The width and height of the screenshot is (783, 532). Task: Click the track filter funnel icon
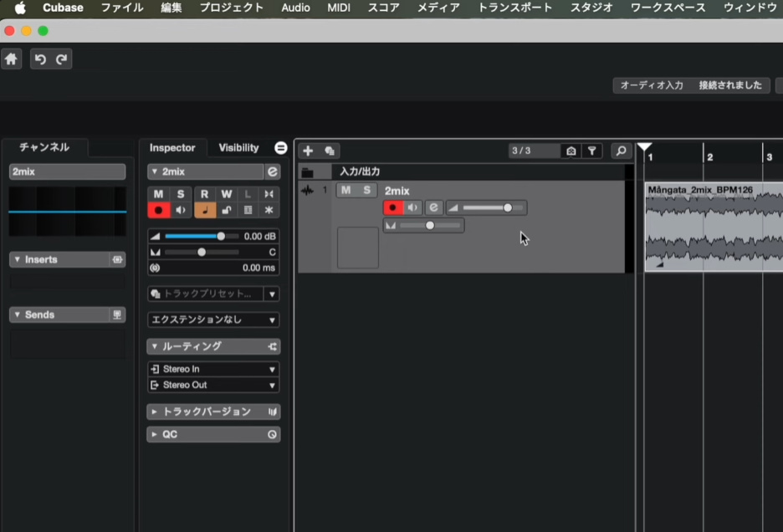(x=592, y=151)
